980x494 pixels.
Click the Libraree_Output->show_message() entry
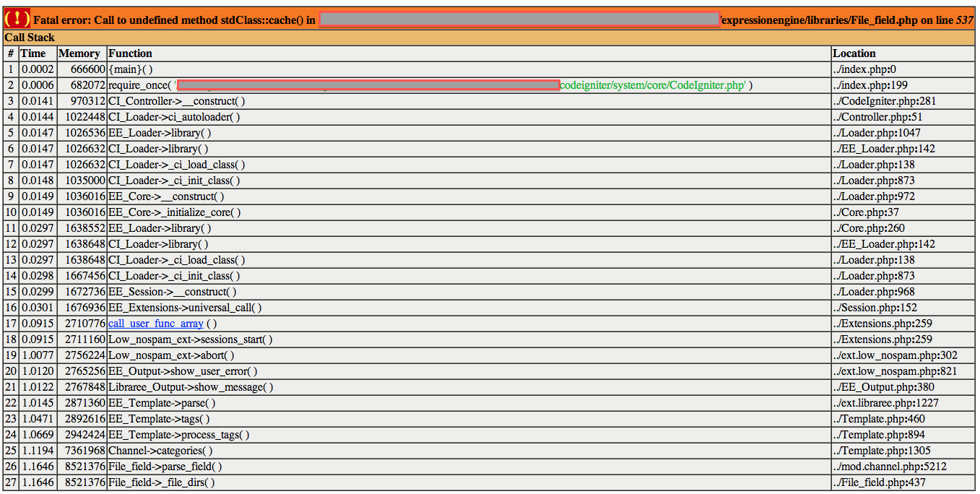(191, 387)
